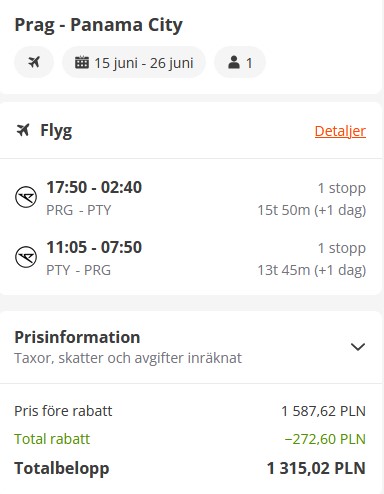Click the Pris före rabatt amount
Screen dimensions: 384x494
[x=323, y=411]
